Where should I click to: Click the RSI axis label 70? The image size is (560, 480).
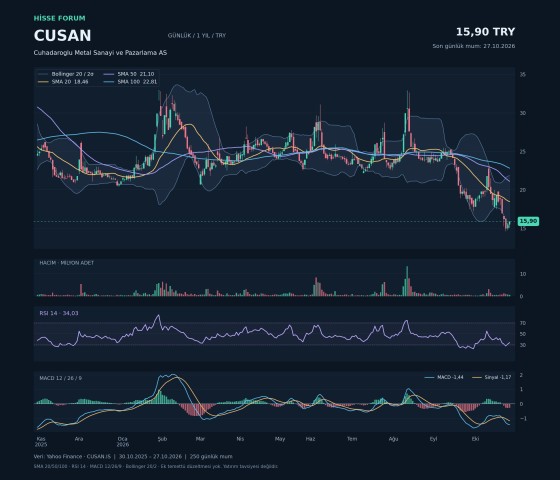click(523, 323)
